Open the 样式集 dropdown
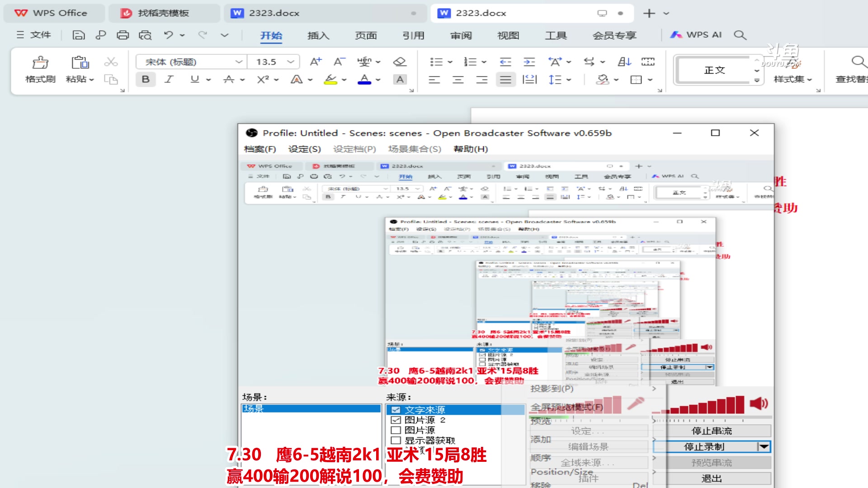The height and width of the screenshot is (488, 868). coord(793,80)
